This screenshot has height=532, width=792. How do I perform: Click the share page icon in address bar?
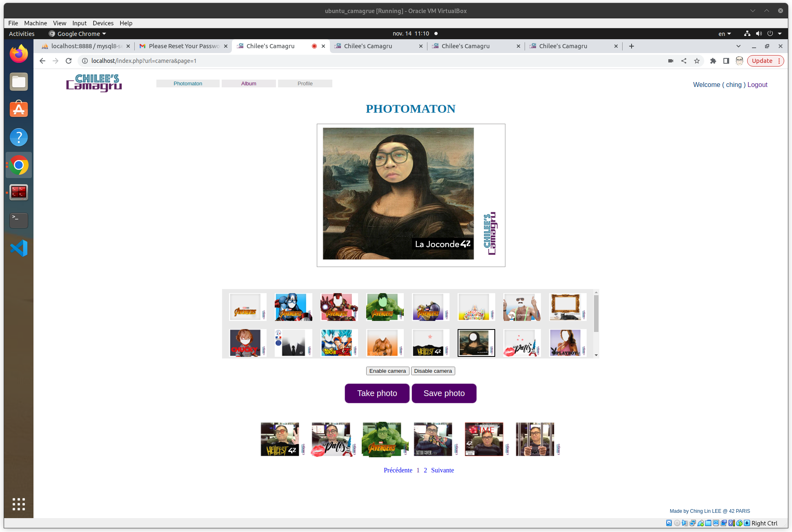pos(684,61)
